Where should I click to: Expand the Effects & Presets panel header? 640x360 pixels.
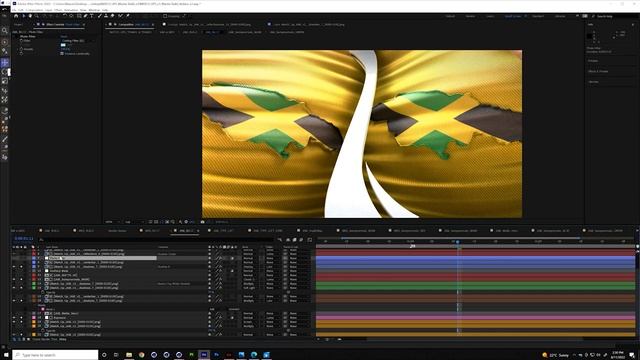[x=598, y=71]
